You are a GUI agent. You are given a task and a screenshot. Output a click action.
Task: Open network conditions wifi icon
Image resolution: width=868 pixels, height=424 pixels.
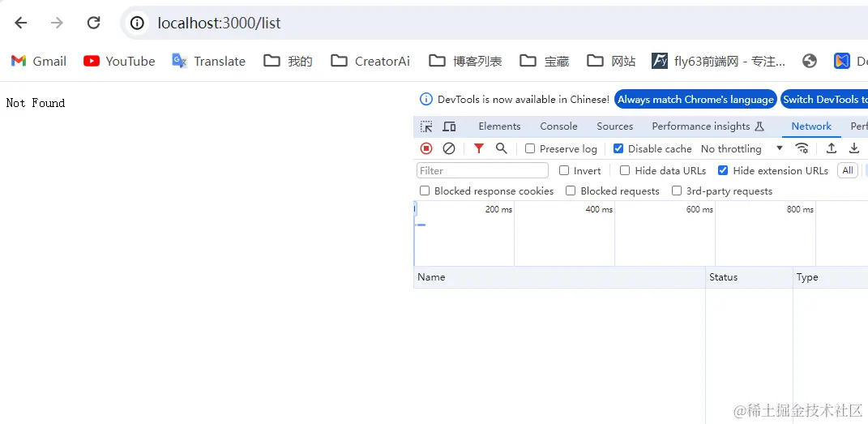802,148
